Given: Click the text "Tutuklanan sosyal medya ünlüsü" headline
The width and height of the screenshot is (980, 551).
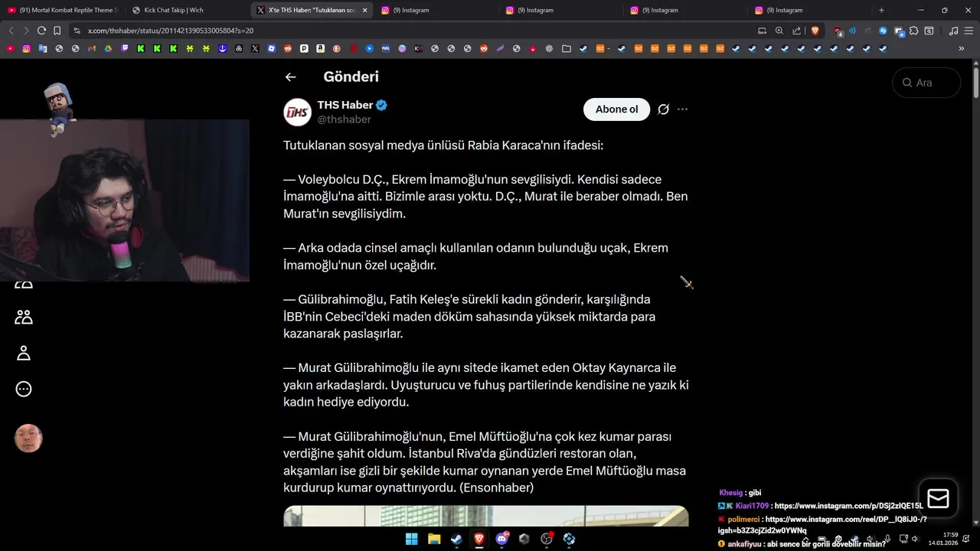Looking at the screenshot, I should [x=374, y=145].
